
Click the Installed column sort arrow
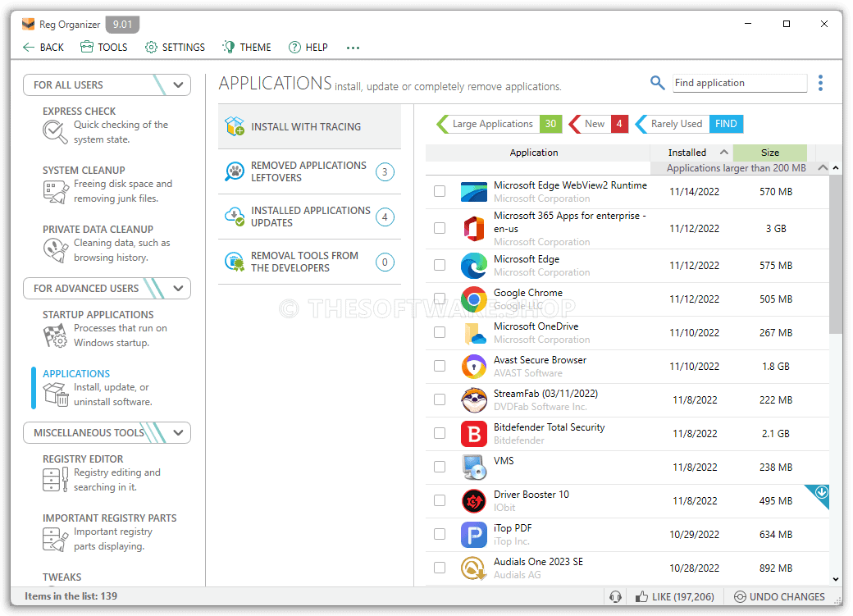click(x=724, y=153)
